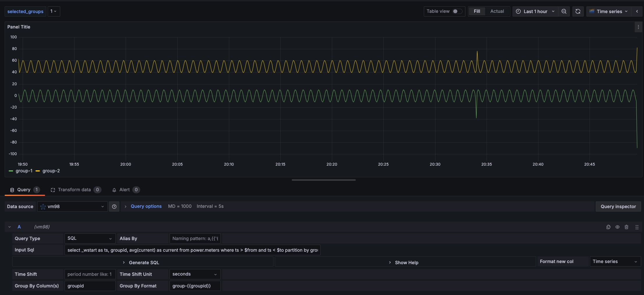Viewport: 644px width, 295px height.
Task: Refresh the dashboard panel
Action: 578,11
